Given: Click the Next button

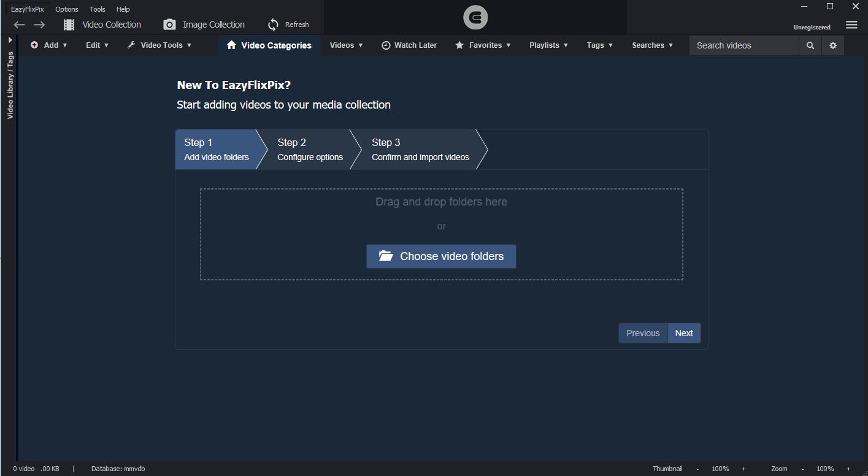Looking at the screenshot, I should (x=684, y=333).
